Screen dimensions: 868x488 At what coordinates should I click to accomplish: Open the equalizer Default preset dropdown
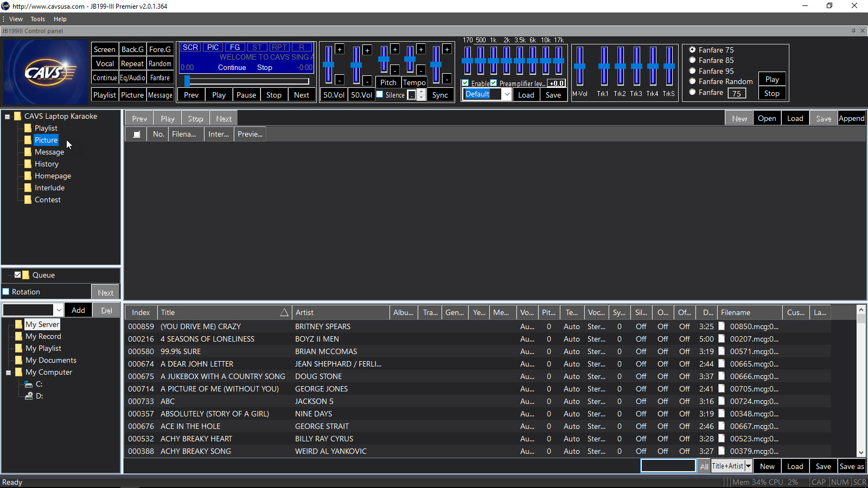click(507, 94)
